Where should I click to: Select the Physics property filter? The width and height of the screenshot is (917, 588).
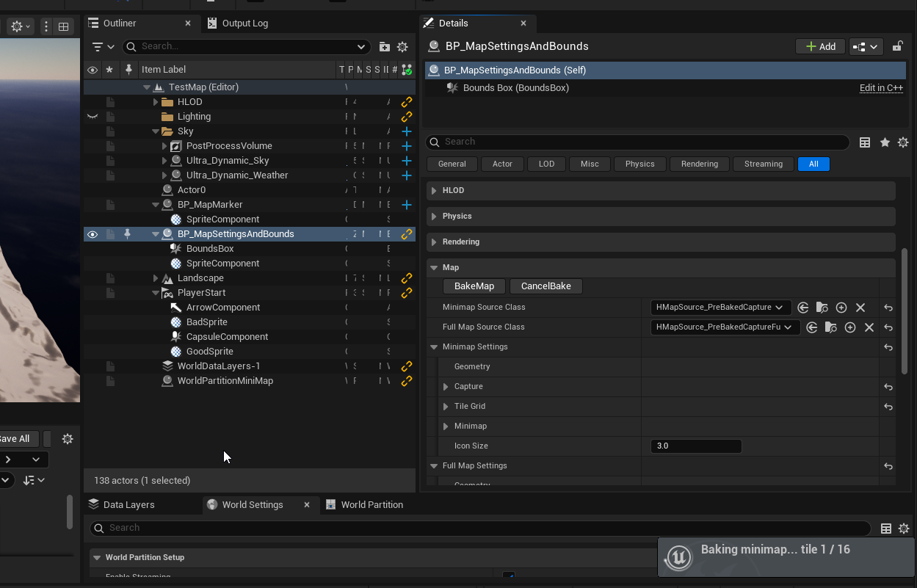coord(639,164)
